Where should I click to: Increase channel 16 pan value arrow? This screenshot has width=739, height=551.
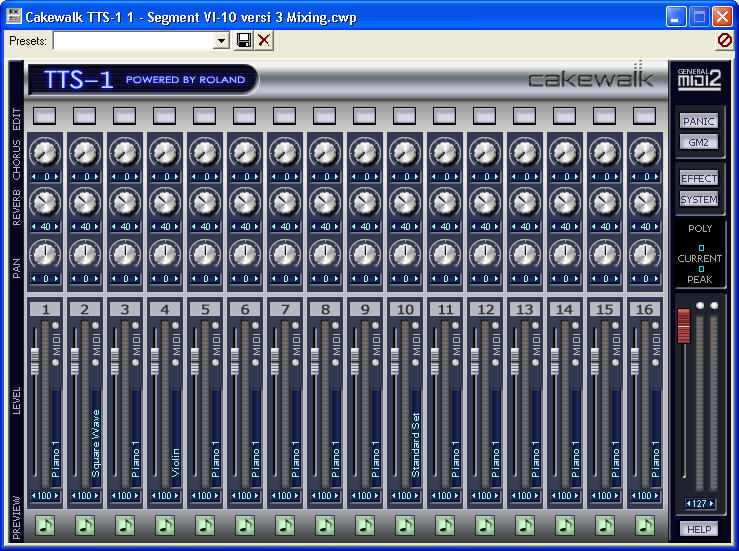click(x=657, y=279)
